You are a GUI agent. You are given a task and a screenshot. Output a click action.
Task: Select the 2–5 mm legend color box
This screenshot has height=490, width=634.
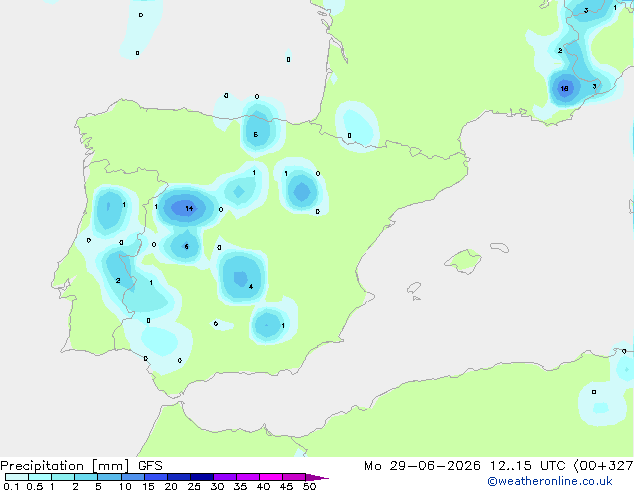click(x=86, y=477)
